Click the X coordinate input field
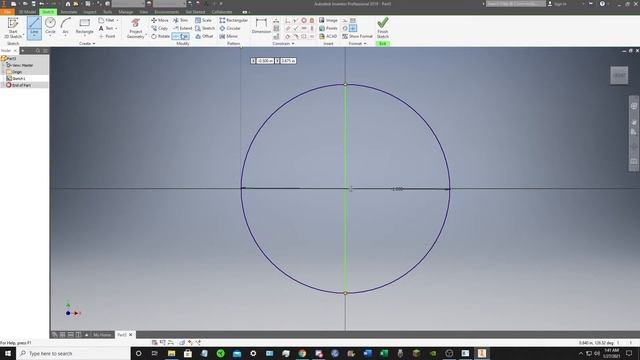This screenshot has height=360, width=640. tap(265, 61)
